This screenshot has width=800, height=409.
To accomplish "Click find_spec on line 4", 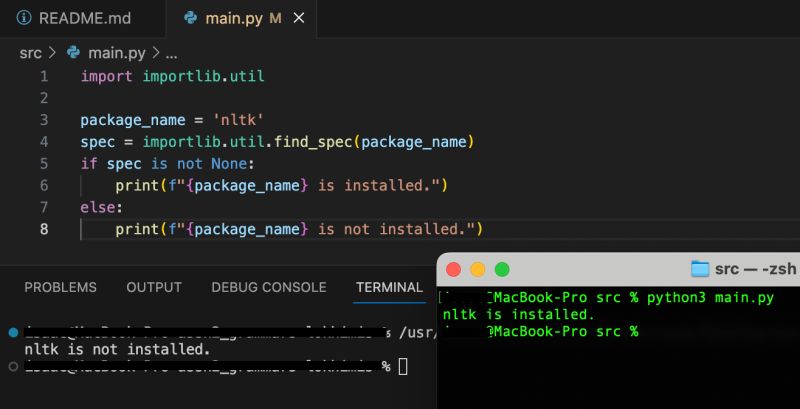I will (313, 142).
